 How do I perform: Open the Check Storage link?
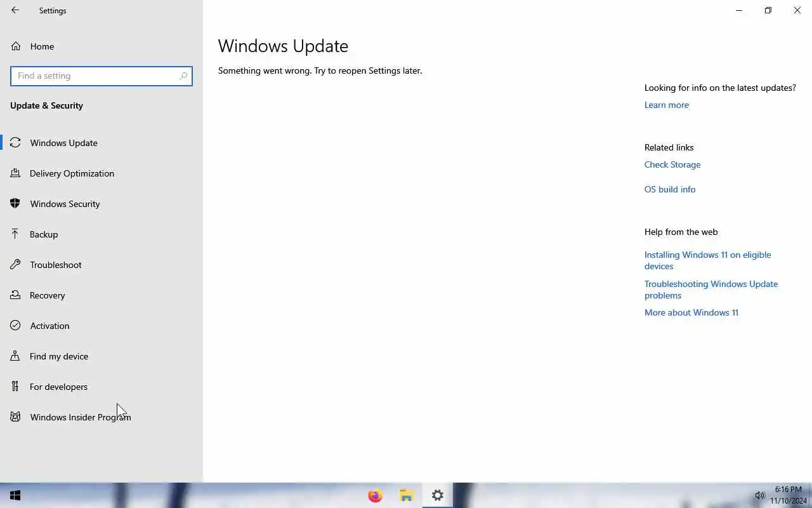[672, 164]
